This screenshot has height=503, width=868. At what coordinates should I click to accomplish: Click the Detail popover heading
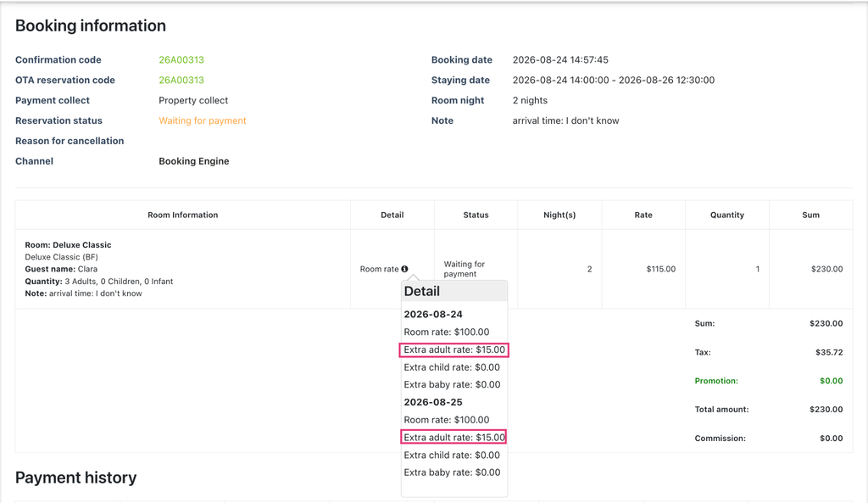point(422,292)
